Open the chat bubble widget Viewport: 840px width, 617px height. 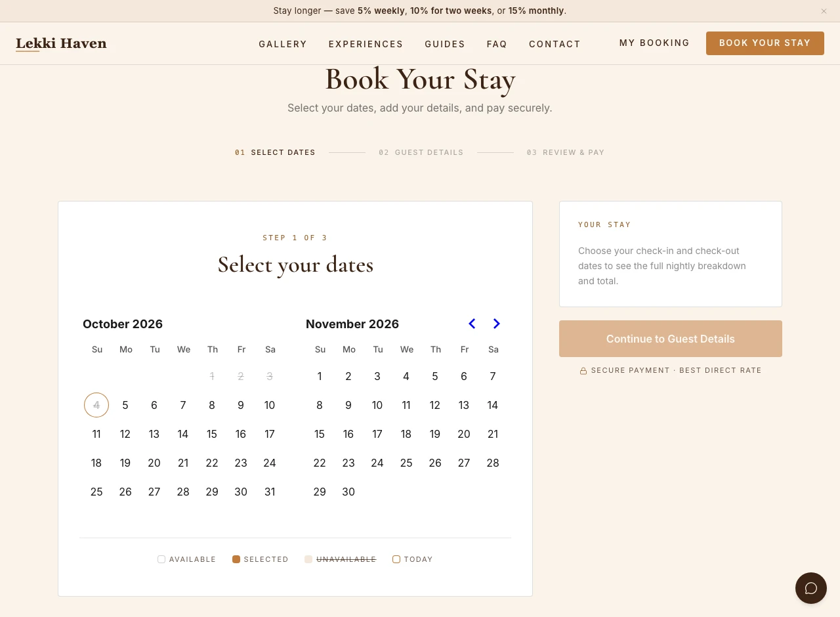(x=811, y=588)
